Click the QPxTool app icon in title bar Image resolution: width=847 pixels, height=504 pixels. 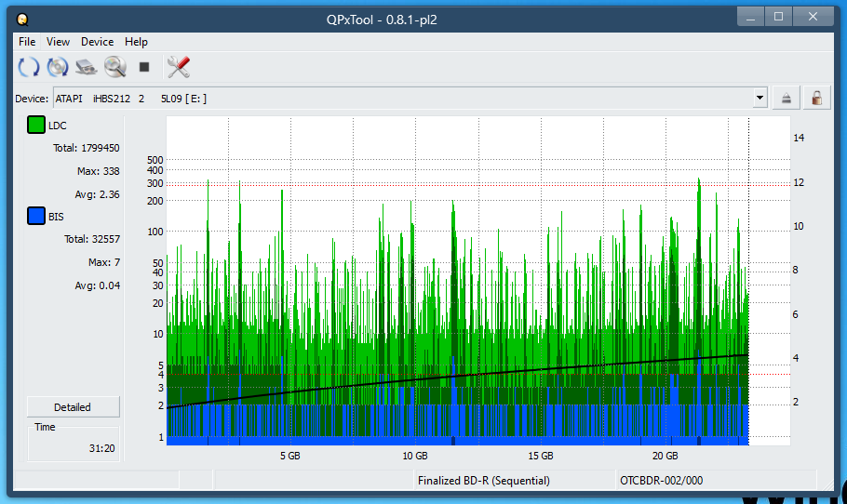22,20
